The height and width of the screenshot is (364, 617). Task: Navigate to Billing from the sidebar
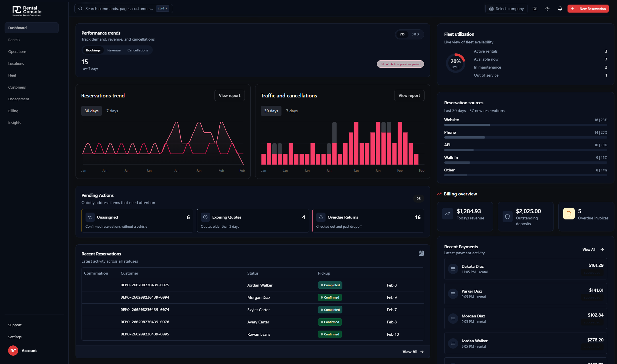(x=13, y=111)
